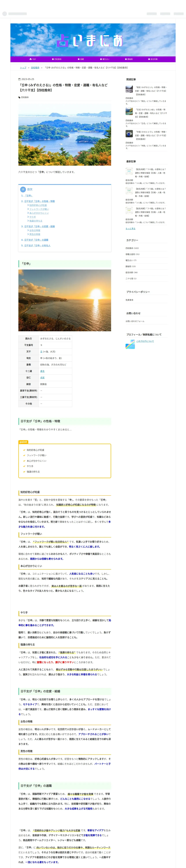Jump to 本心が分かりにくい in contents

[39, 213]
